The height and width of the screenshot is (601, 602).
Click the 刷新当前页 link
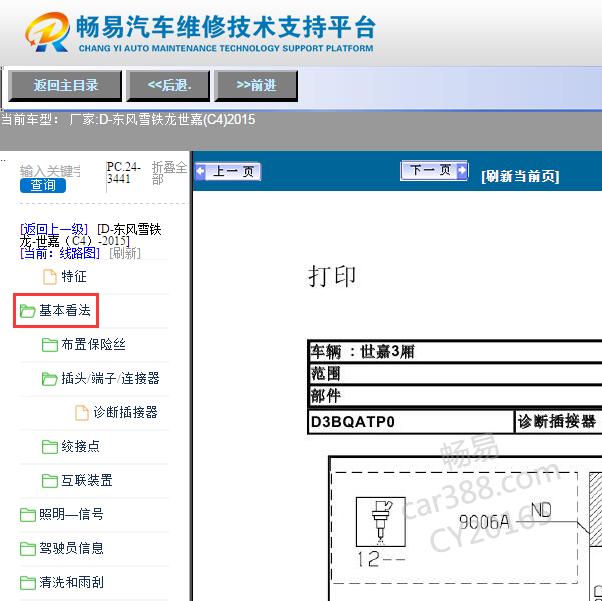coord(520,176)
